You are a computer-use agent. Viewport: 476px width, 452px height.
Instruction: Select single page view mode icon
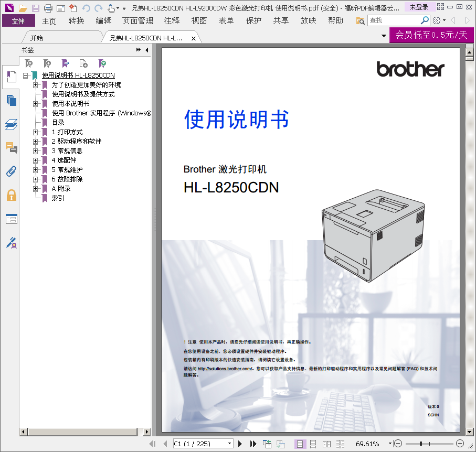(x=300, y=444)
